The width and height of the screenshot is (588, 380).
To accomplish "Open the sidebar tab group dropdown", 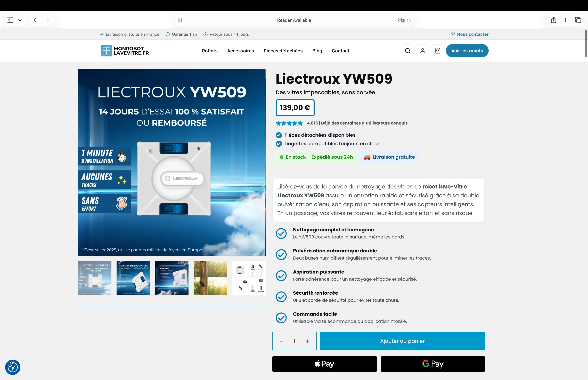I will click(x=20, y=20).
